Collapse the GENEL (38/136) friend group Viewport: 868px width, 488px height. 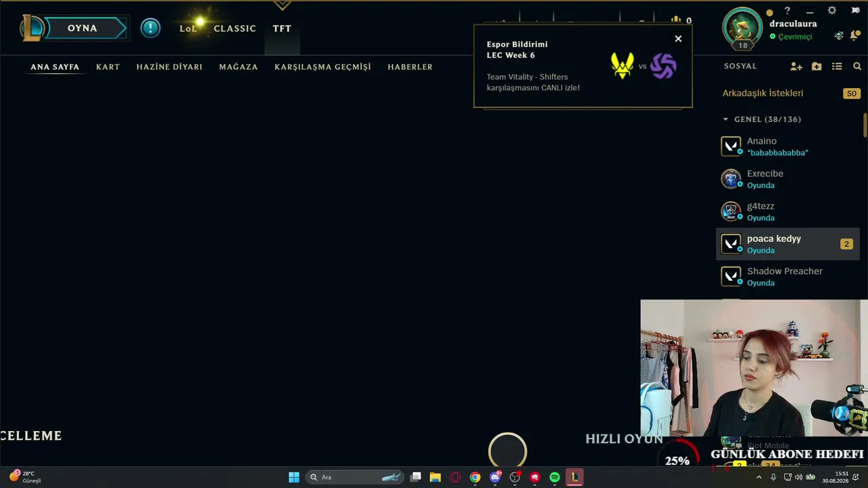[762, 119]
